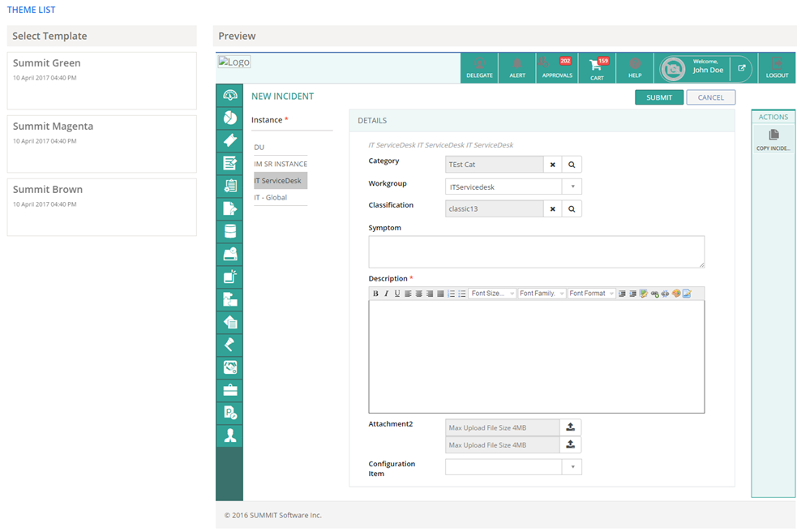Clear the Classification field with X
This screenshot has height=532, width=797.
point(553,209)
